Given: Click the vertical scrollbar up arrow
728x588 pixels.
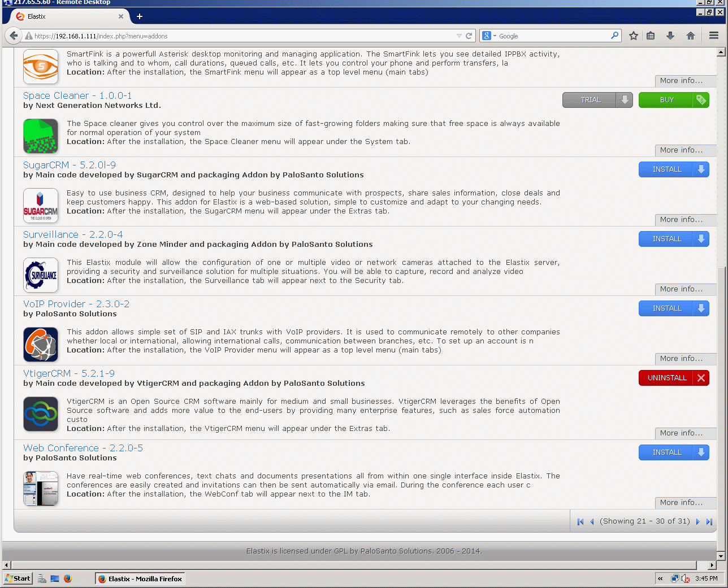Looking at the screenshot, I should click(x=721, y=53).
